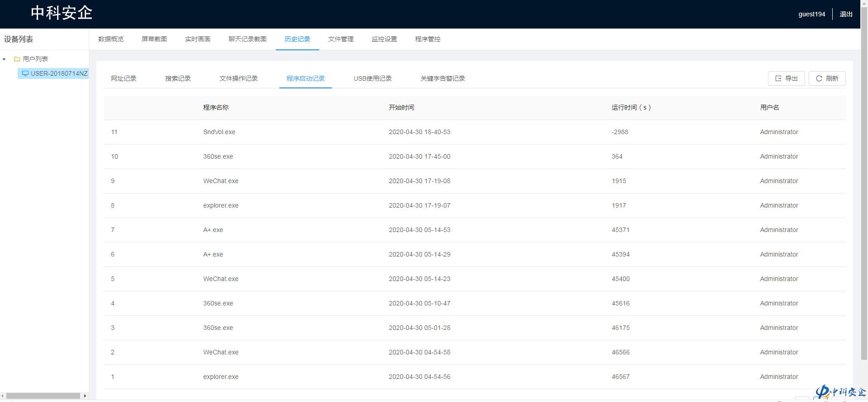Screen dimensions: 868x402
Task: Click the 程序名称 column header
Action: coord(216,107)
